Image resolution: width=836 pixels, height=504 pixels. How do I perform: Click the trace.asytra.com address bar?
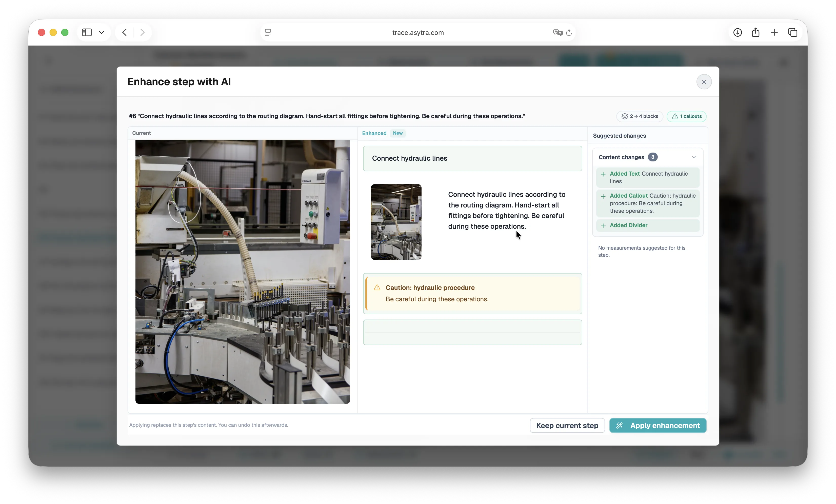coord(418,33)
